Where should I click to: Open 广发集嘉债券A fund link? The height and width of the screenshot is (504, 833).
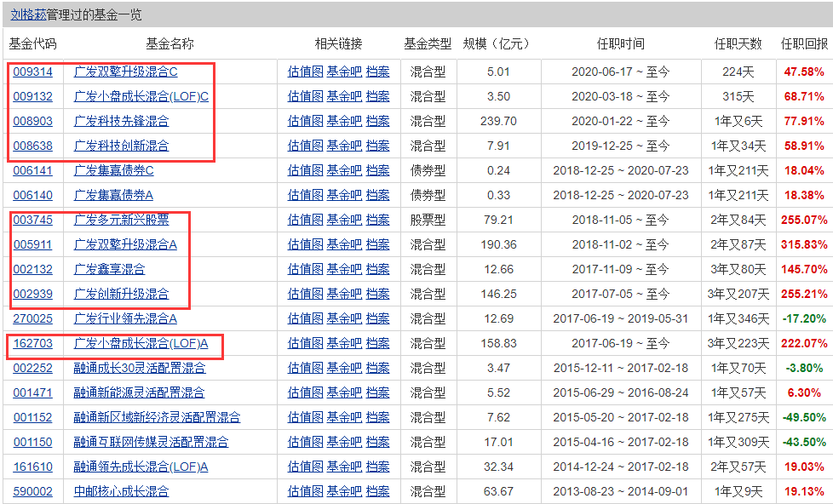point(113,196)
